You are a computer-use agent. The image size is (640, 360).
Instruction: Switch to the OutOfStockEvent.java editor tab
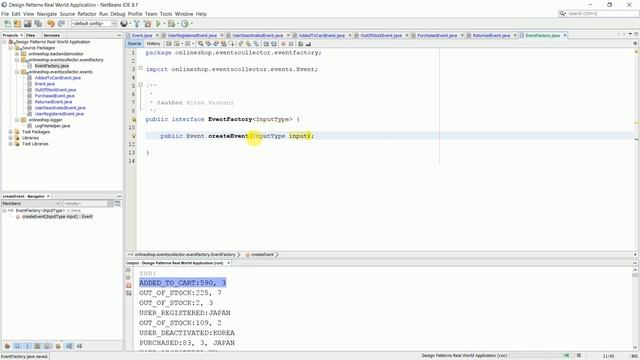tap(381, 36)
